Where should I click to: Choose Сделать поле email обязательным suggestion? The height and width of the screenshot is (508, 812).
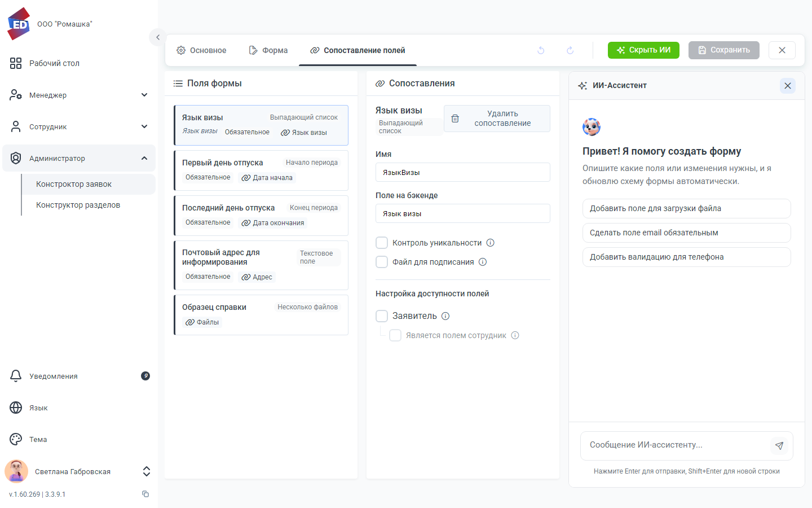687,233
